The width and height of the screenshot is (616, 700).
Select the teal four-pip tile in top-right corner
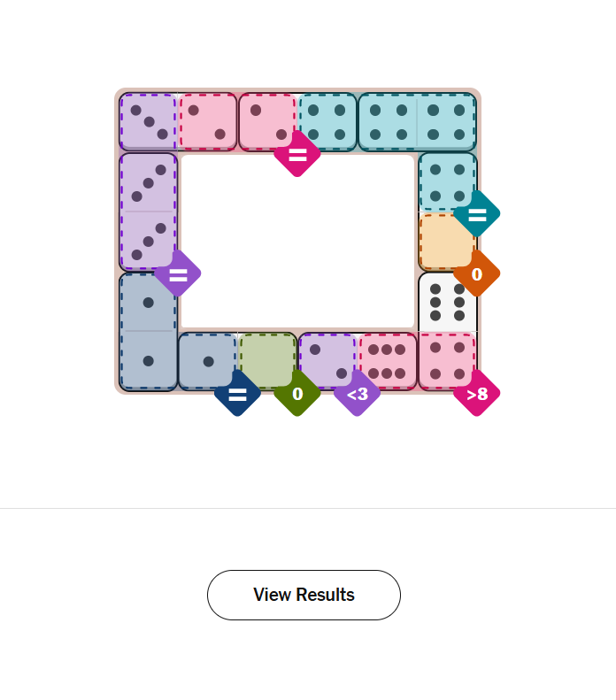point(447,122)
